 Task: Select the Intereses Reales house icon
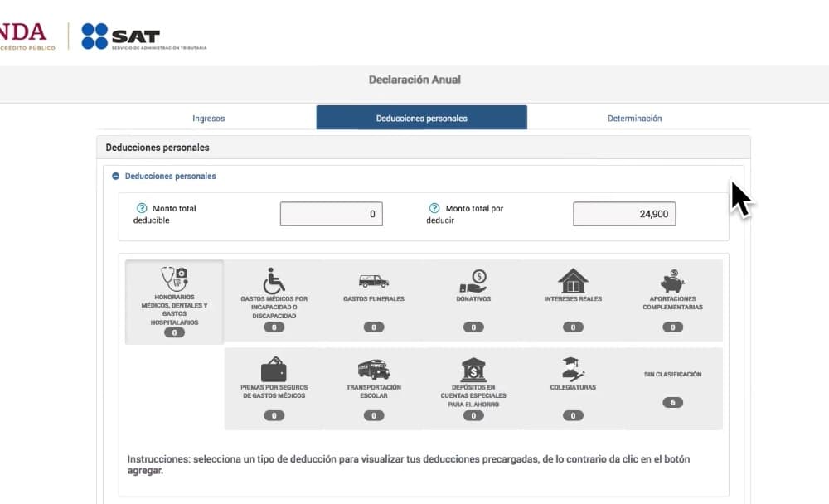coord(573,281)
